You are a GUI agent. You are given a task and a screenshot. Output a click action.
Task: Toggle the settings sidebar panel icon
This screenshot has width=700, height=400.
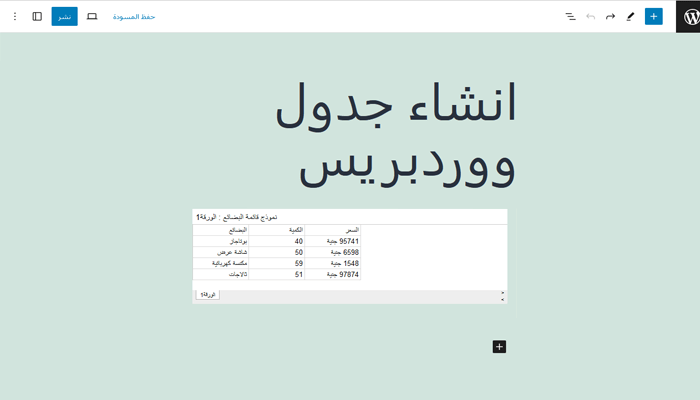coord(37,17)
